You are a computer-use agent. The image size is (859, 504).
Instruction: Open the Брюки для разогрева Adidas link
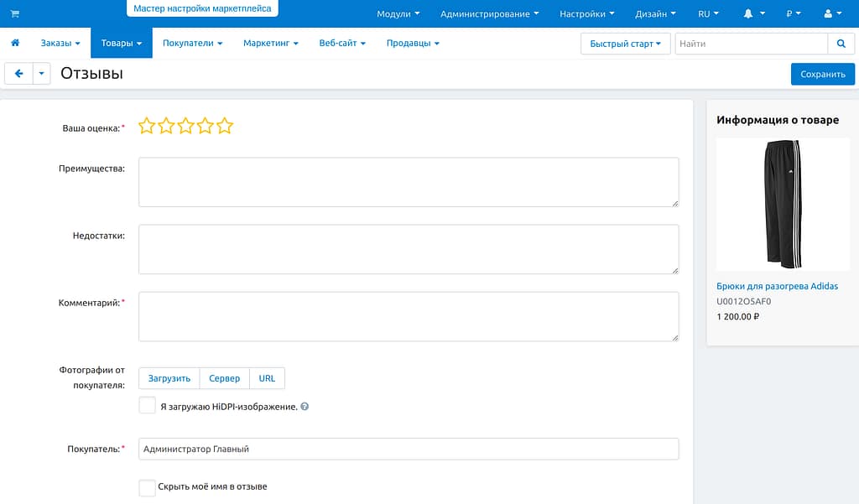[777, 286]
